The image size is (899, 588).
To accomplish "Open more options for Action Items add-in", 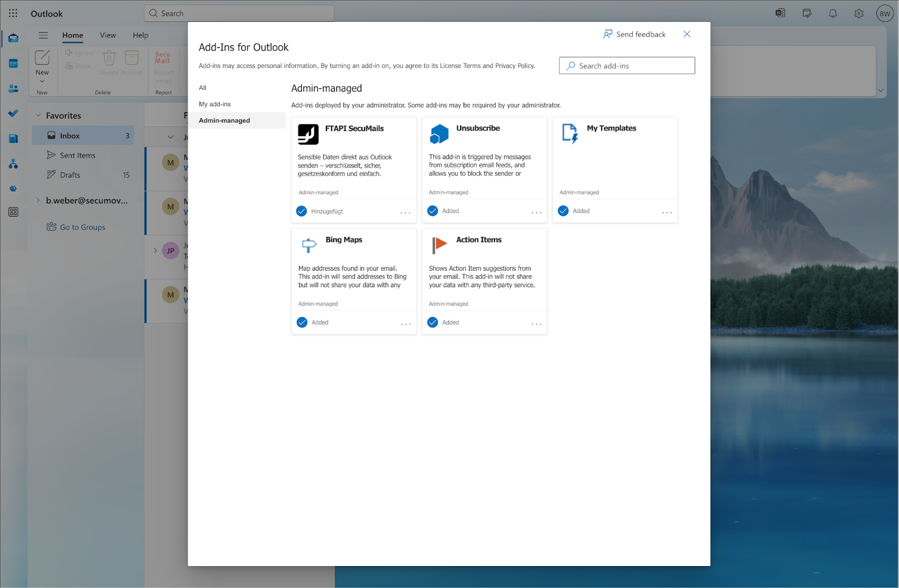I will (x=536, y=323).
